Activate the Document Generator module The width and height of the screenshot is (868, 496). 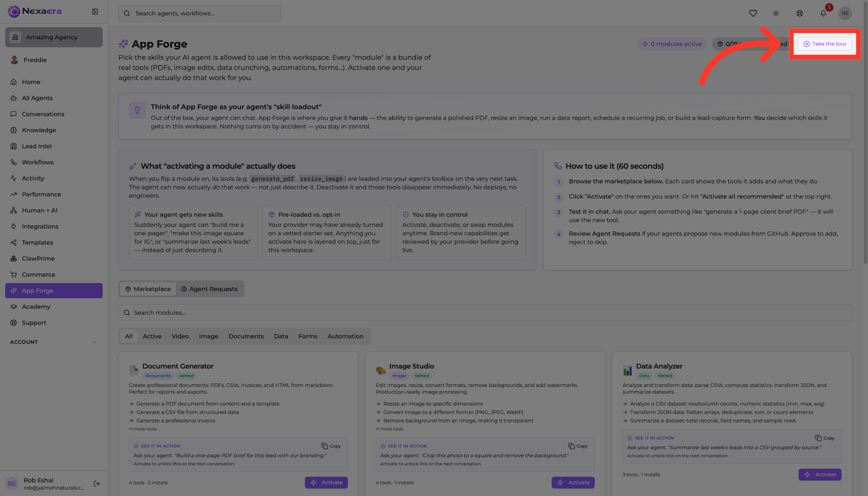[326, 482]
